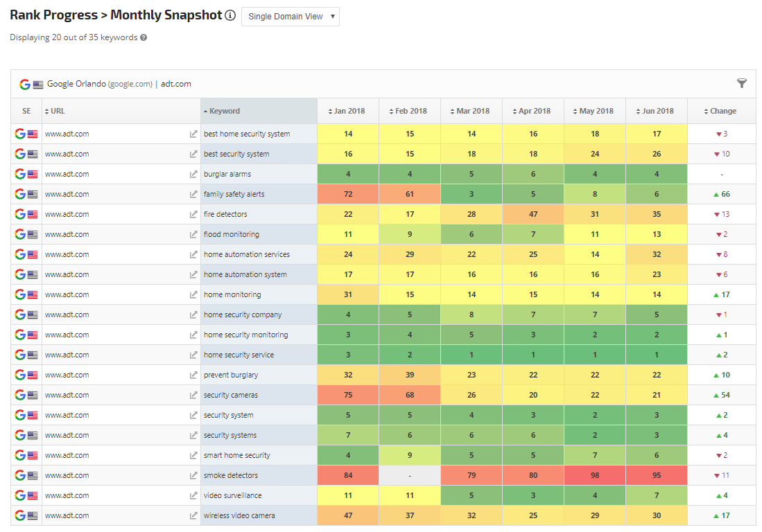The width and height of the screenshot is (762, 532).
Task: Click green rank 1 cell under Mar 2018
Action: pyautogui.click(x=471, y=355)
